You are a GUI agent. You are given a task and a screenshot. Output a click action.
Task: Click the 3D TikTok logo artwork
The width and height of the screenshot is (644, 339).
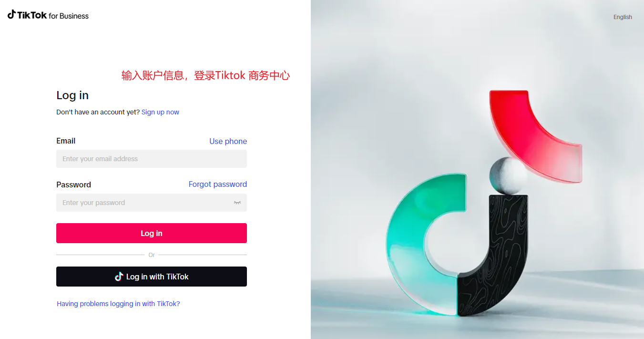point(484,203)
